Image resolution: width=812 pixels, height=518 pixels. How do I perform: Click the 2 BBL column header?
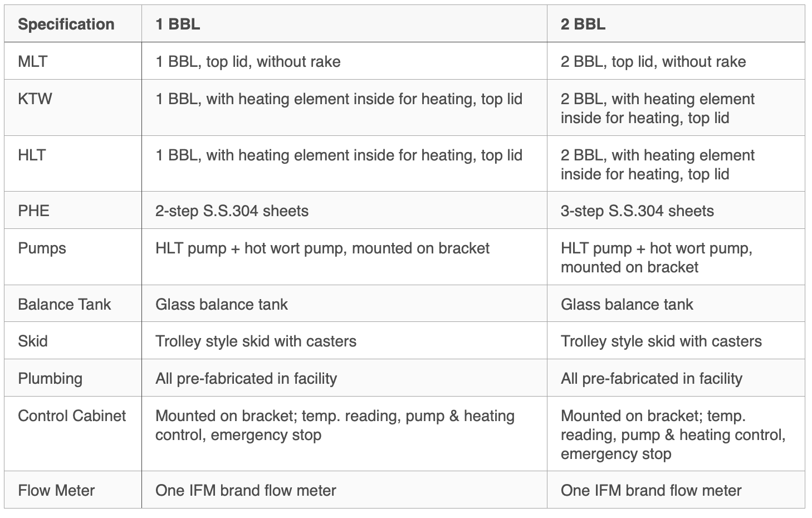coord(583,25)
